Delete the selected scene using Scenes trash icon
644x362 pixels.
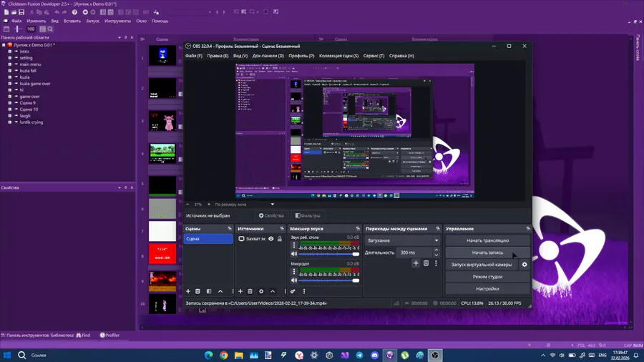click(197, 291)
